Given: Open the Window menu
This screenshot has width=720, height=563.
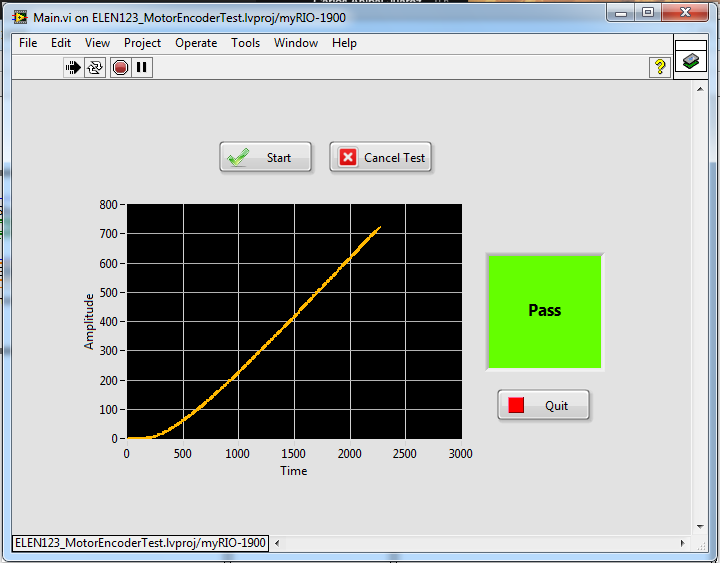Looking at the screenshot, I should pos(296,43).
